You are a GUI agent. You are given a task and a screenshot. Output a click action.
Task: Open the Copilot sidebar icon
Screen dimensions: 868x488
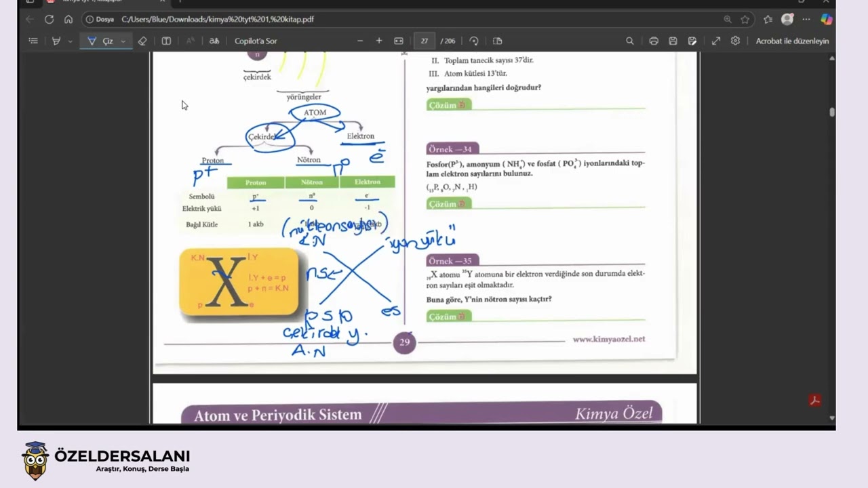tap(826, 19)
